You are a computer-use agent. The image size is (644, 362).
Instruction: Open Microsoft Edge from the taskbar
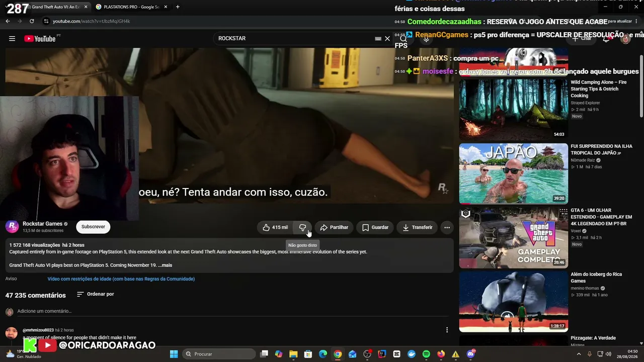point(323,354)
